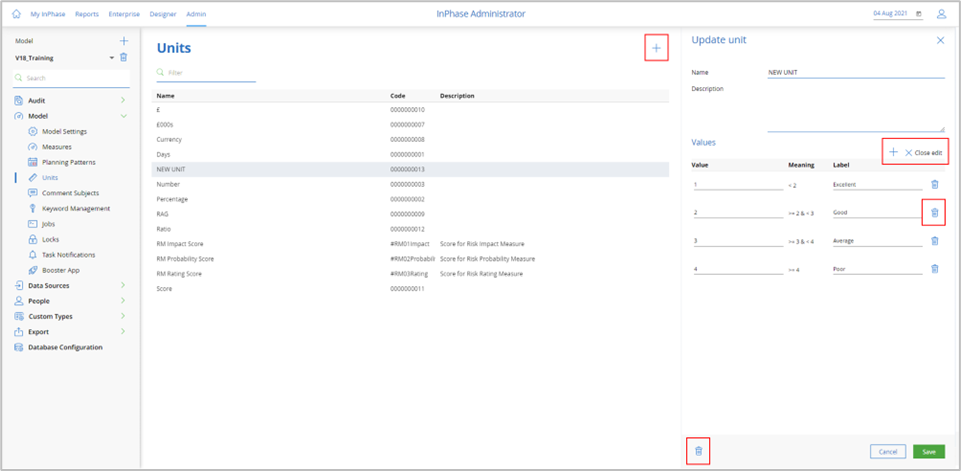Open the user profile icon
This screenshot has height=471, width=961.
[x=941, y=13]
